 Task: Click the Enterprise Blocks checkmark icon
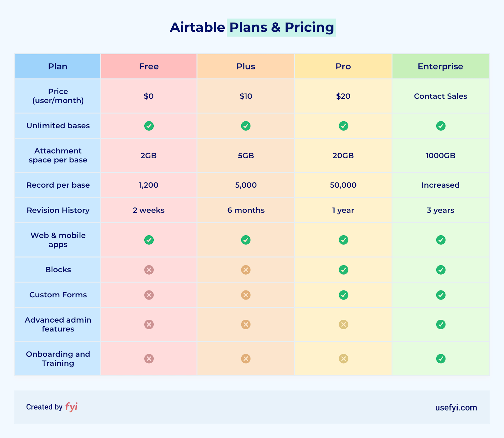pos(441,270)
